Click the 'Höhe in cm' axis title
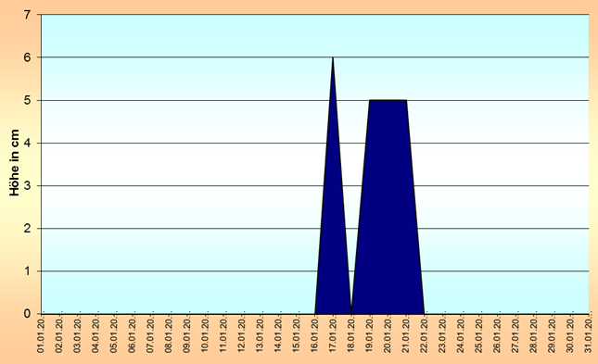598x364 pixels. tap(14, 163)
